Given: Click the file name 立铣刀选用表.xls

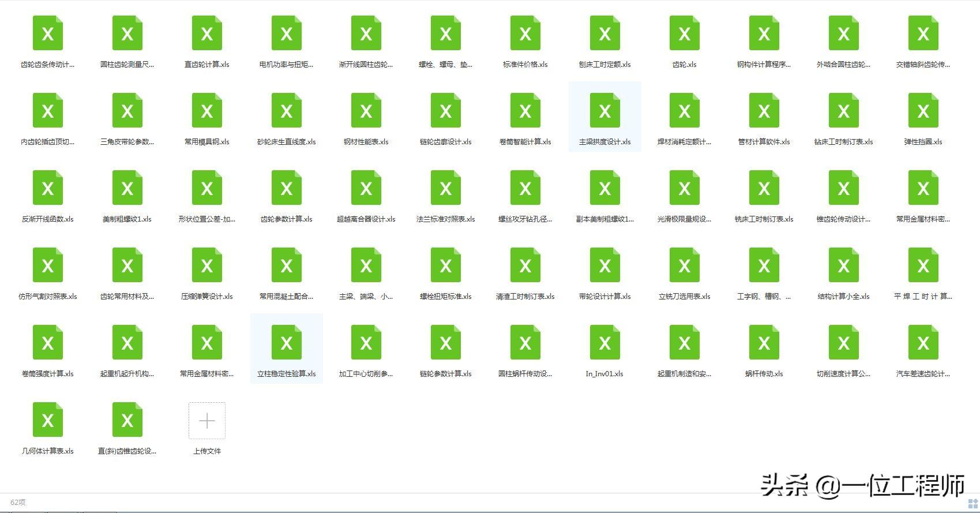Looking at the screenshot, I should (685, 297).
